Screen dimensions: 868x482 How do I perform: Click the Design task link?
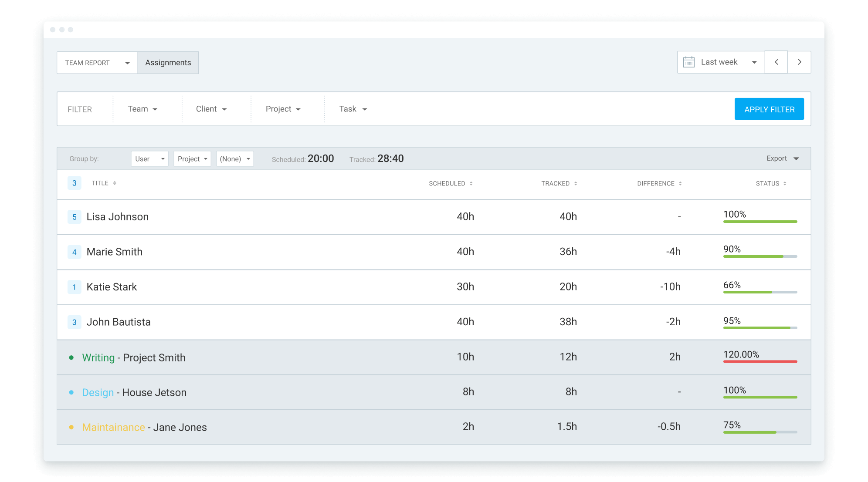coord(98,392)
